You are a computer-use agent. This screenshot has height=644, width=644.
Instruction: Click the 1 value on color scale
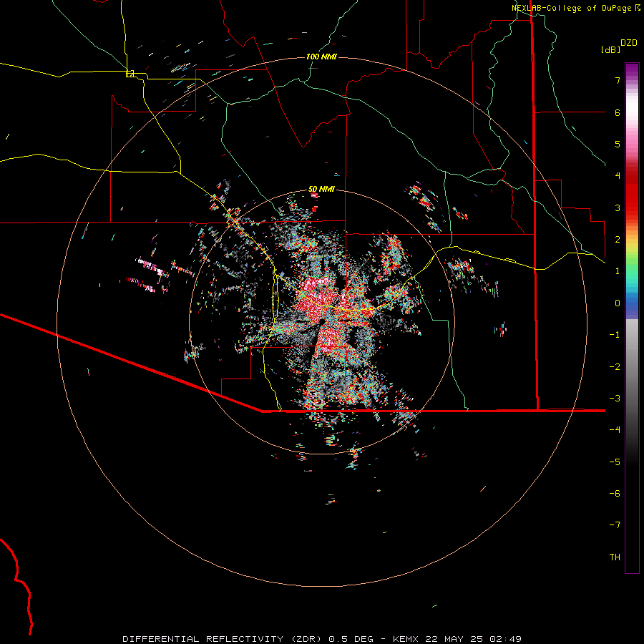[x=618, y=271]
